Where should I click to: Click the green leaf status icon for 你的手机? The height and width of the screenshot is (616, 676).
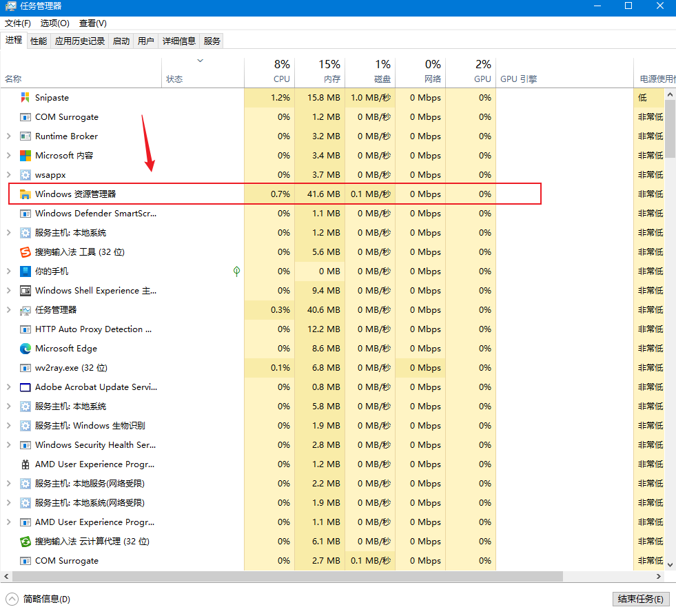tap(236, 271)
